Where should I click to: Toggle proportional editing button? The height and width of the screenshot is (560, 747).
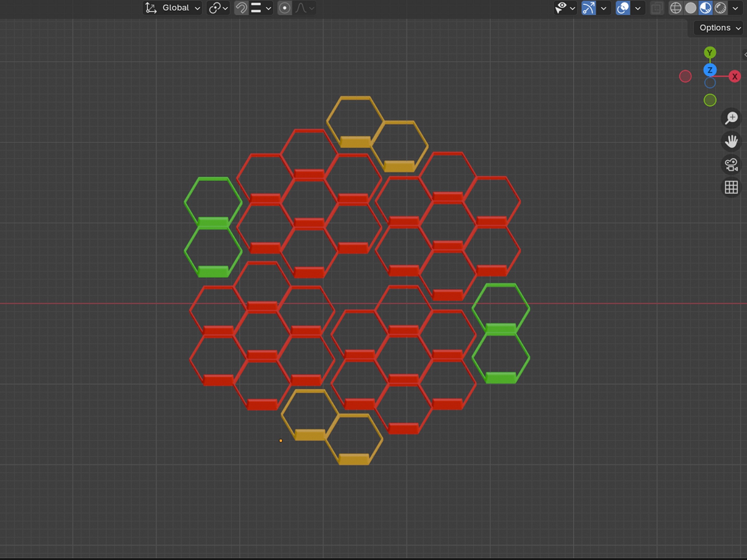tap(284, 8)
